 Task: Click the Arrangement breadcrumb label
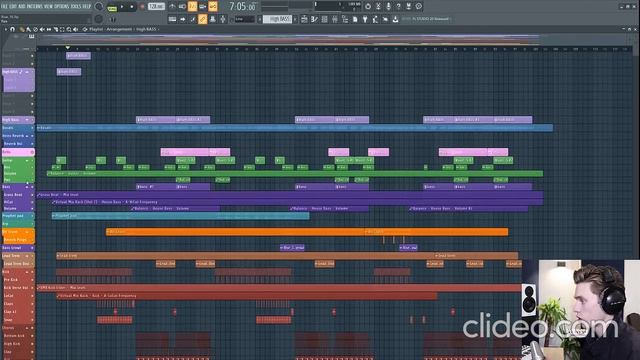tap(119, 29)
